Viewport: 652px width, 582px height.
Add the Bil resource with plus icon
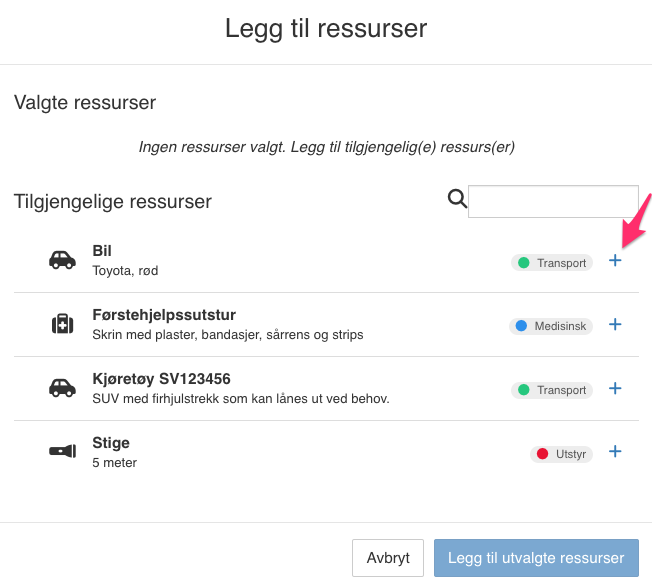pyautogui.click(x=615, y=261)
